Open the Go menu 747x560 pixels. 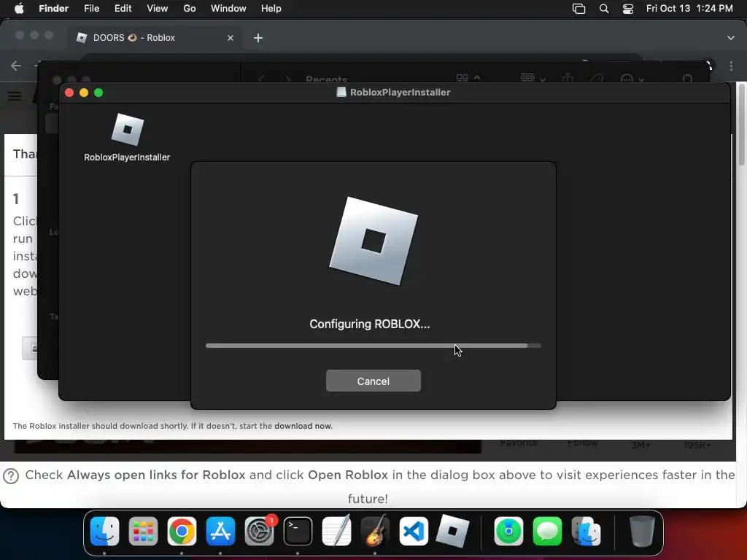point(190,9)
